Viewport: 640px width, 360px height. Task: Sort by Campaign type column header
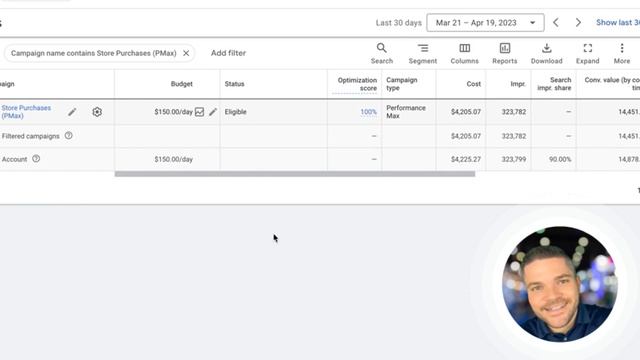(x=402, y=84)
